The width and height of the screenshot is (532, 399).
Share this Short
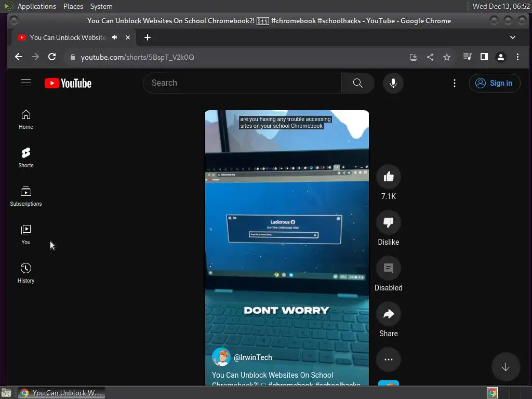point(389,314)
